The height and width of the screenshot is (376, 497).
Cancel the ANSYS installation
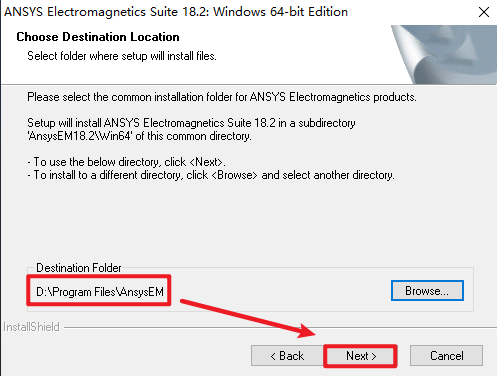tap(446, 356)
